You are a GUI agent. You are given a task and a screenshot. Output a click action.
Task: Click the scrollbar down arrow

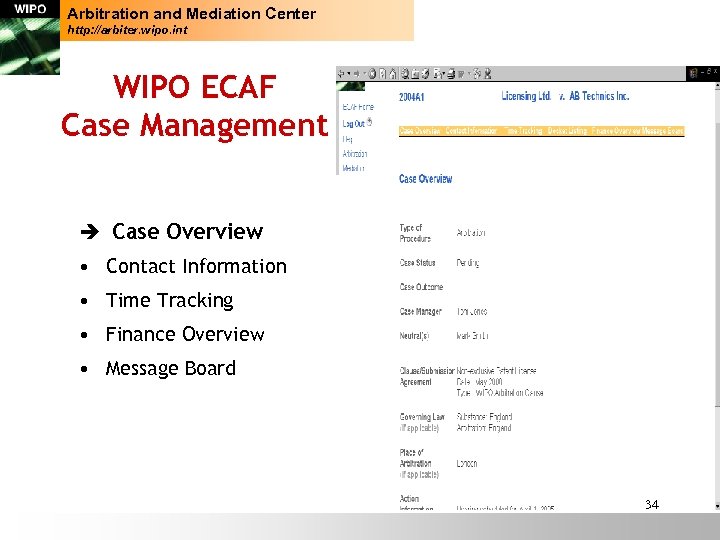(717, 507)
